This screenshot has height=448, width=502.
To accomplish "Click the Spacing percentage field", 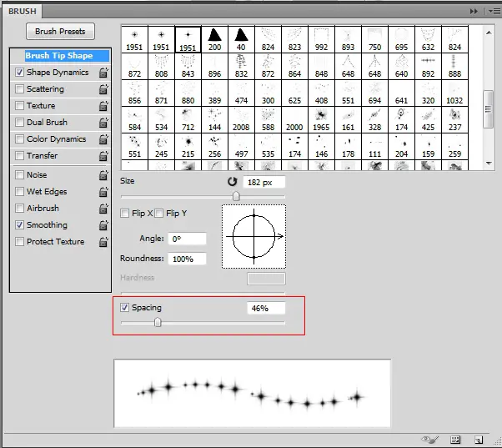I will (x=266, y=309).
